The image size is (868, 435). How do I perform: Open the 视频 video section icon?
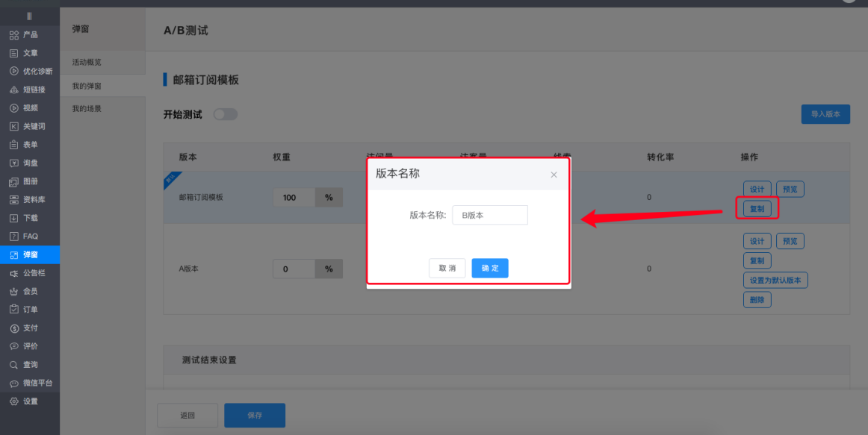pos(26,107)
